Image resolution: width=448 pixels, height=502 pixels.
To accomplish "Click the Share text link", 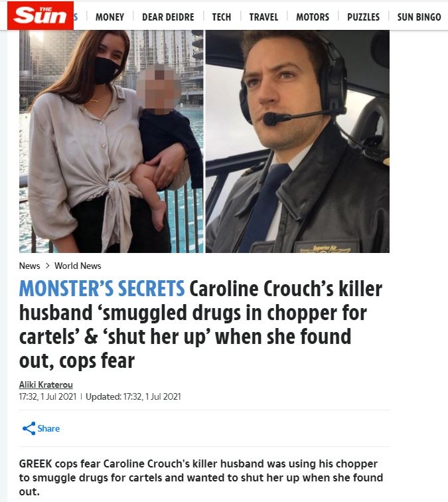I will (48, 428).
